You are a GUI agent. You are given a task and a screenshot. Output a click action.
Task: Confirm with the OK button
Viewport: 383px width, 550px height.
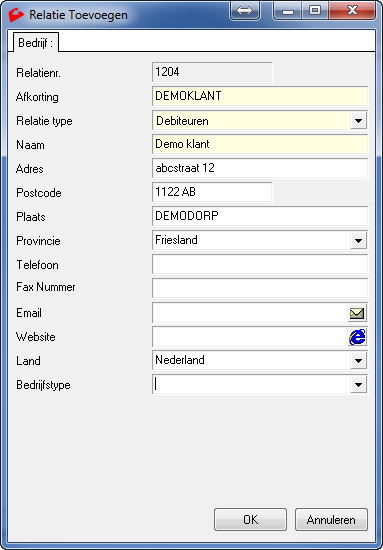click(250, 519)
